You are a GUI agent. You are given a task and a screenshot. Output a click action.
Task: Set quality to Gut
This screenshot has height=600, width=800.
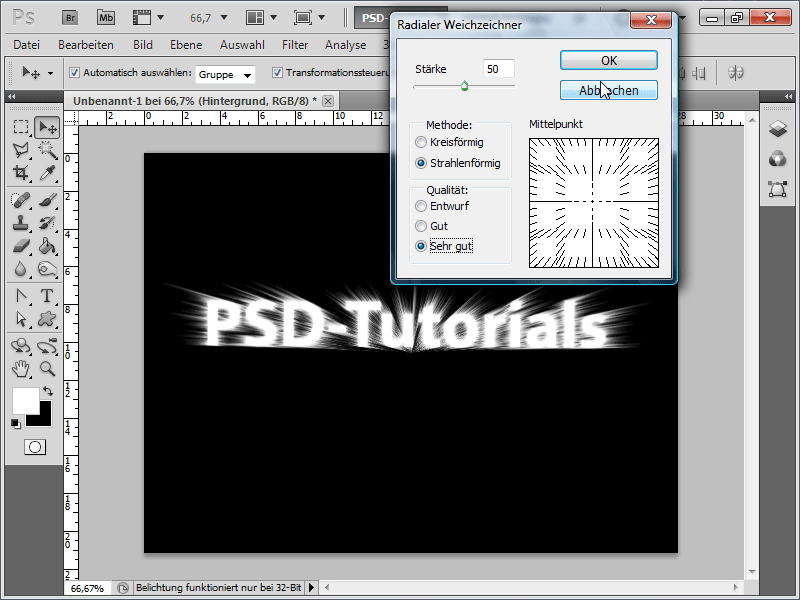[x=420, y=226]
